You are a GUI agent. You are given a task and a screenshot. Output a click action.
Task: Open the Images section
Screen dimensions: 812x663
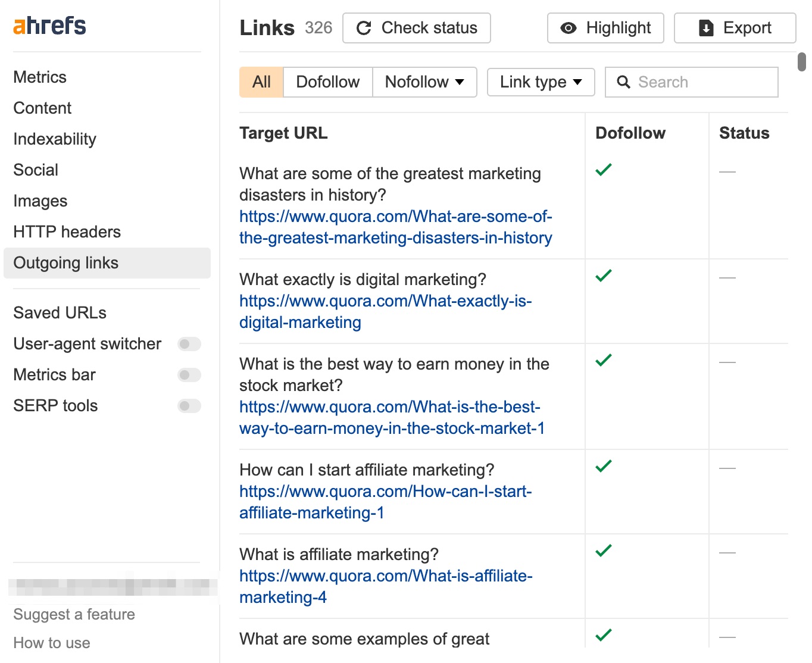click(40, 201)
